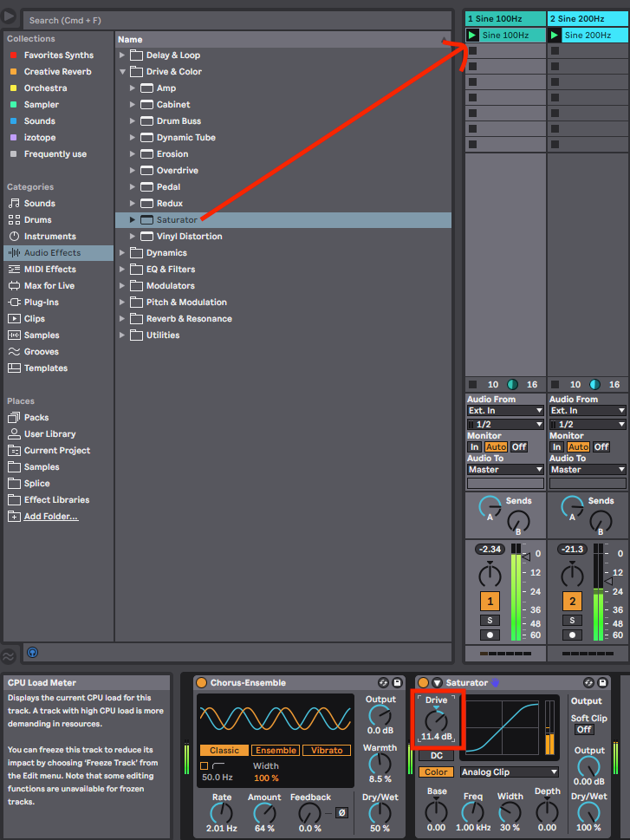Click the browser preview headphone icon
The height and width of the screenshot is (840, 630).
click(x=32, y=653)
